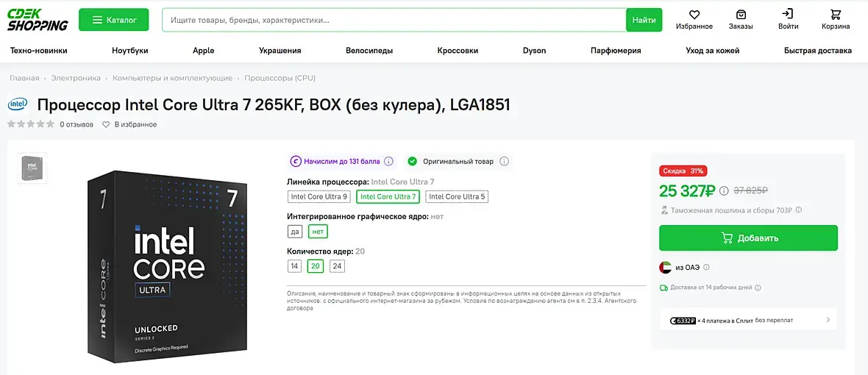Click the Скидка 31% badge

click(683, 171)
